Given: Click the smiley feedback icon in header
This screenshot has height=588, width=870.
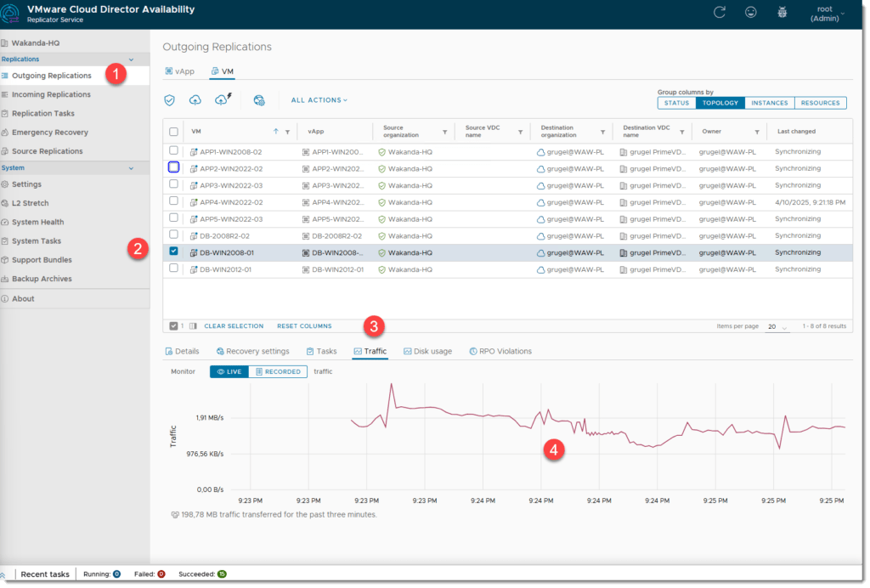Looking at the screenshot, I should point(751,13).
